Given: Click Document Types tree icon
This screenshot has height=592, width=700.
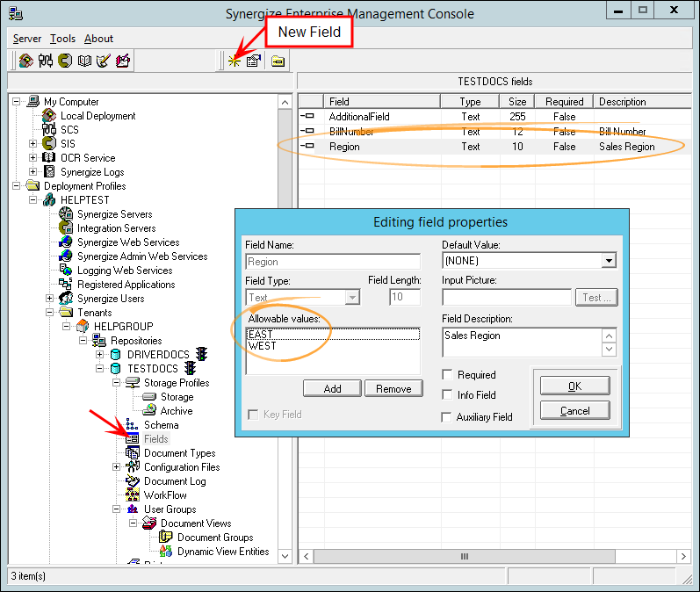Looking at the screenshot, I should pyautogui.click(x=132, y=452).
